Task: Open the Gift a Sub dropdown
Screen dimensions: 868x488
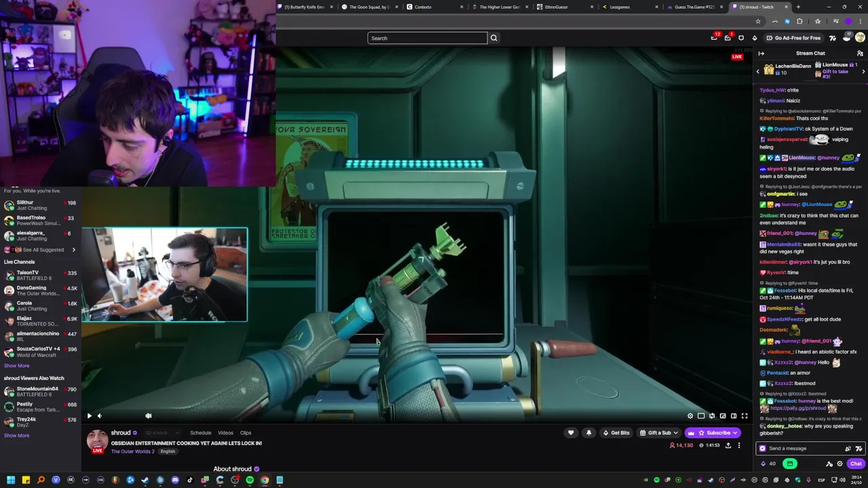Action: pyautogui.click(x=659, y=432)
